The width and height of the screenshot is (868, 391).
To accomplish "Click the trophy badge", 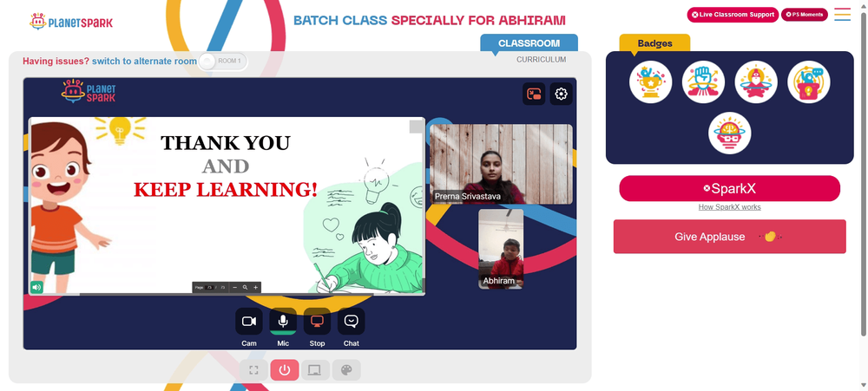I will (650, 81).
